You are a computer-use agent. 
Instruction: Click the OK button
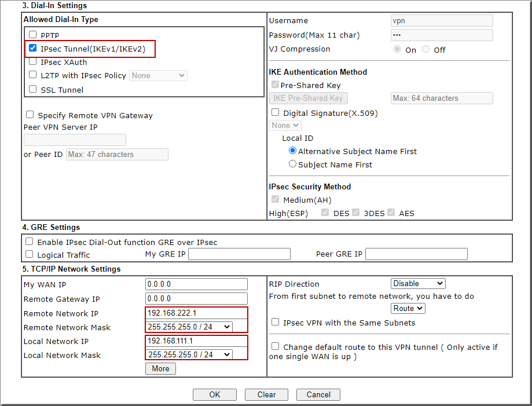pyautogui.click(x=215, y=394)
